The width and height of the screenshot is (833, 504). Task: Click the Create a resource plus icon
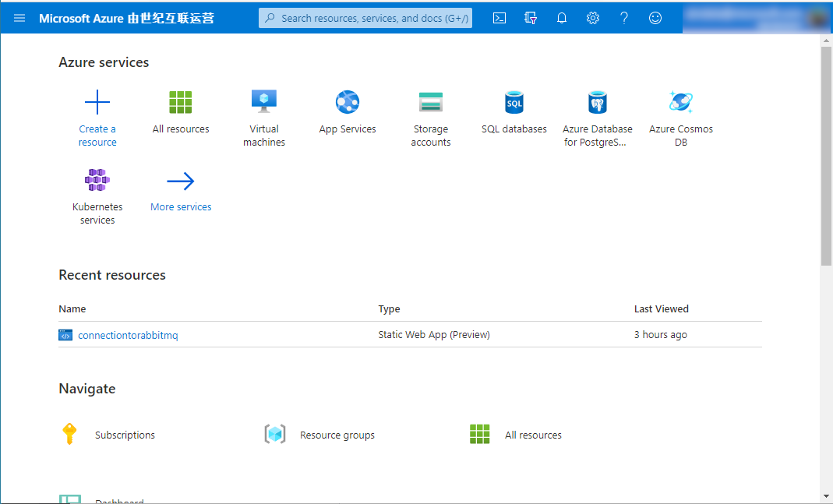pos(97,102)
